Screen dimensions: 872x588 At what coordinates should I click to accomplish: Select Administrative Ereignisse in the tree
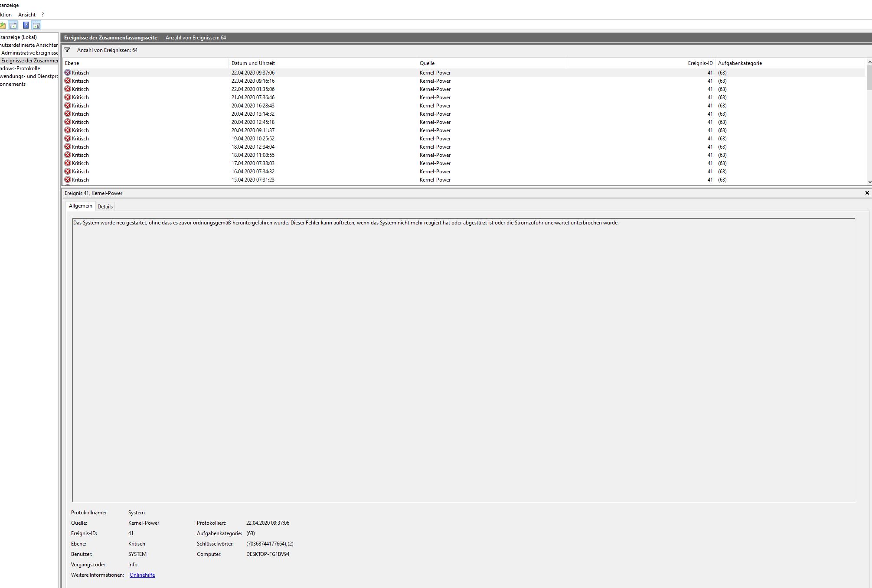pyautogui.click(x=29, y=53)
